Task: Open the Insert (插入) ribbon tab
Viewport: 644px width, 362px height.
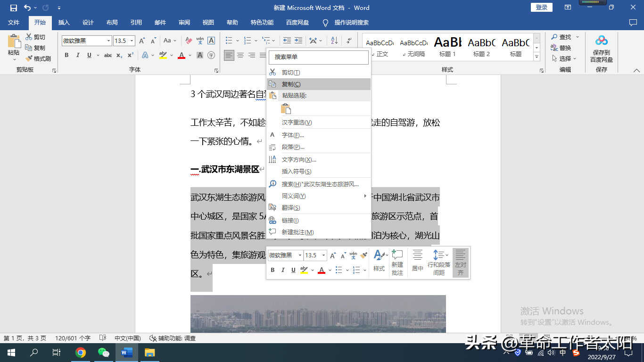Action: tap(64, 23)
